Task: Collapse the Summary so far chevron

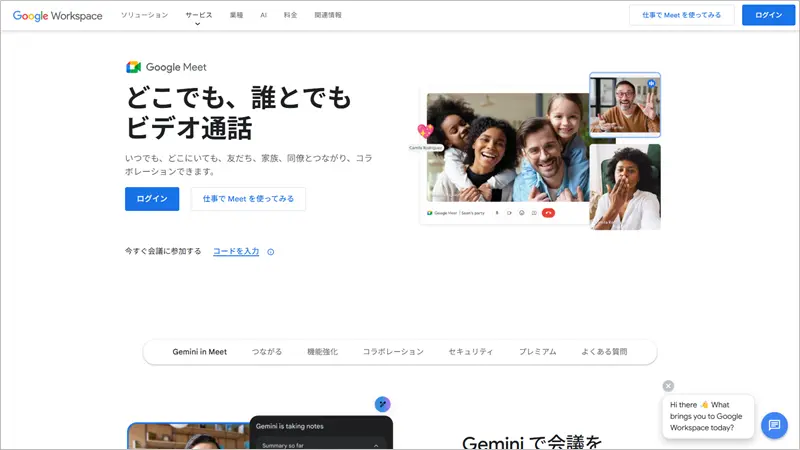Action: click(376, 445)
